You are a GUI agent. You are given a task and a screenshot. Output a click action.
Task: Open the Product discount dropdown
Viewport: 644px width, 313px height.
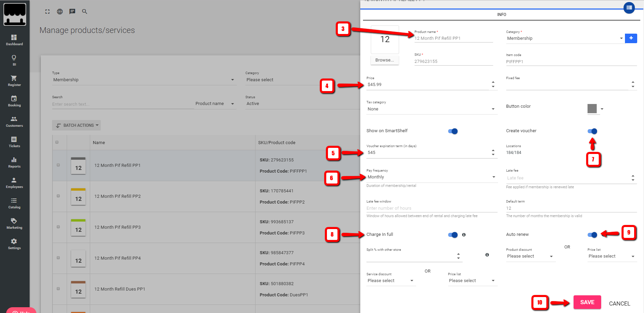(x=531, y=256)
